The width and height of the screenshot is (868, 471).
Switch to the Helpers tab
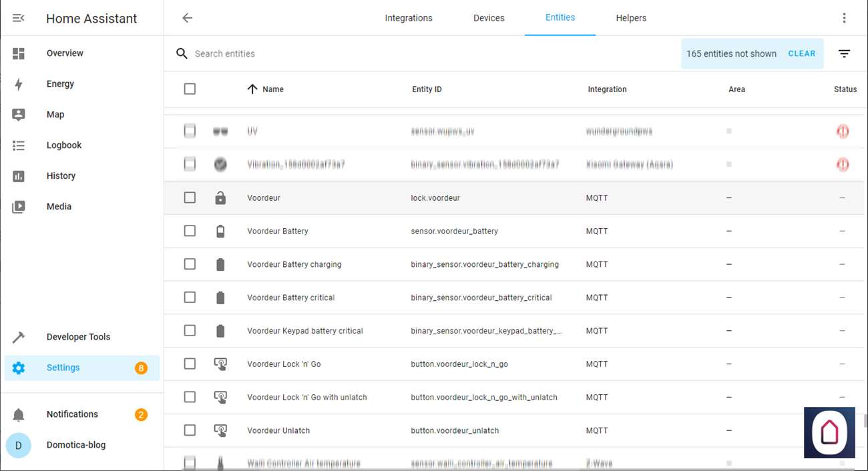tap(630, 18)
